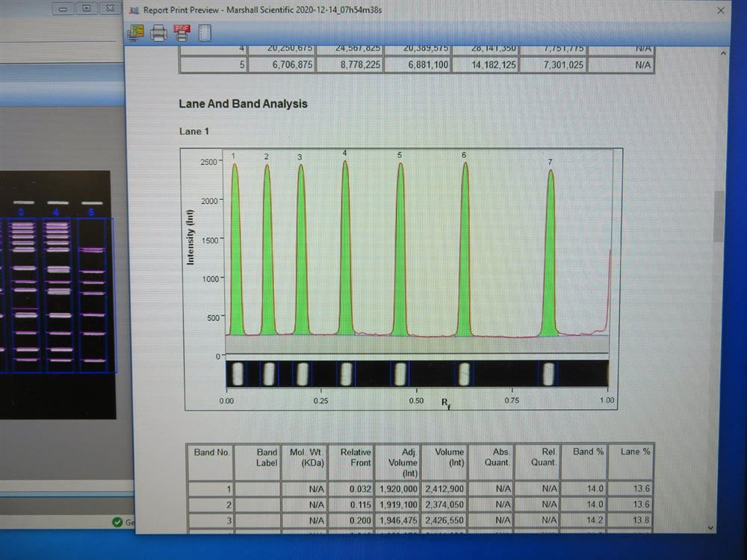Click the green status check icon

coord(117,523)
